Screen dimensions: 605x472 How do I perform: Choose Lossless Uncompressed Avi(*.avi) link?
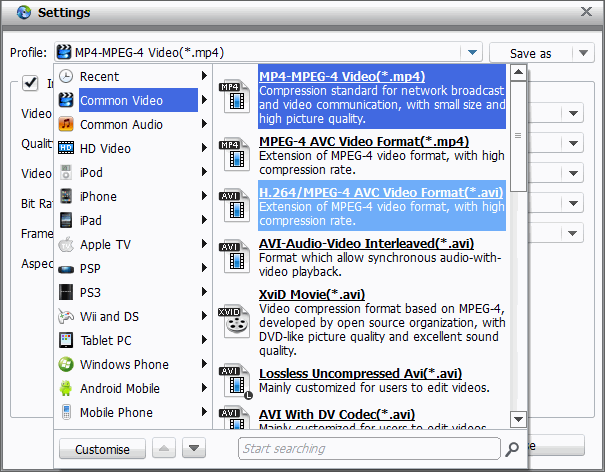360,374
